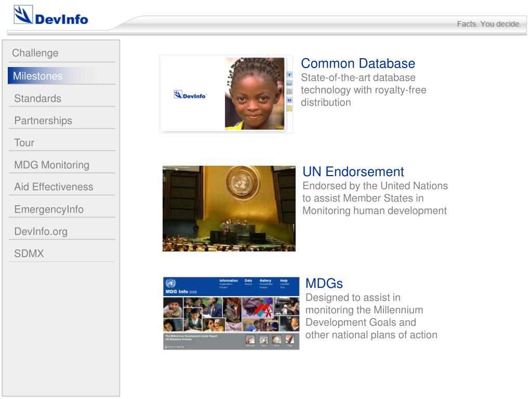
Task: Click 'Designed to assist in' description text
Action: [x=353, y=298]
